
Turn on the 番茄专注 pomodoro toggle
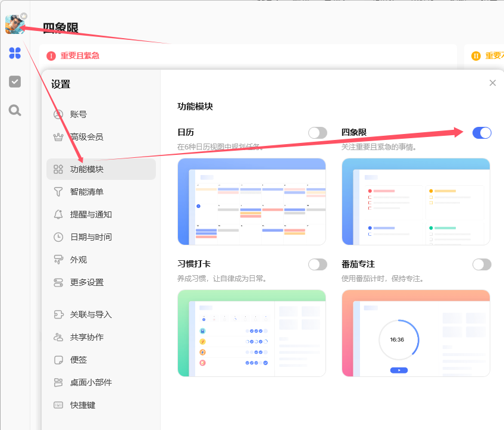point(482,264)
